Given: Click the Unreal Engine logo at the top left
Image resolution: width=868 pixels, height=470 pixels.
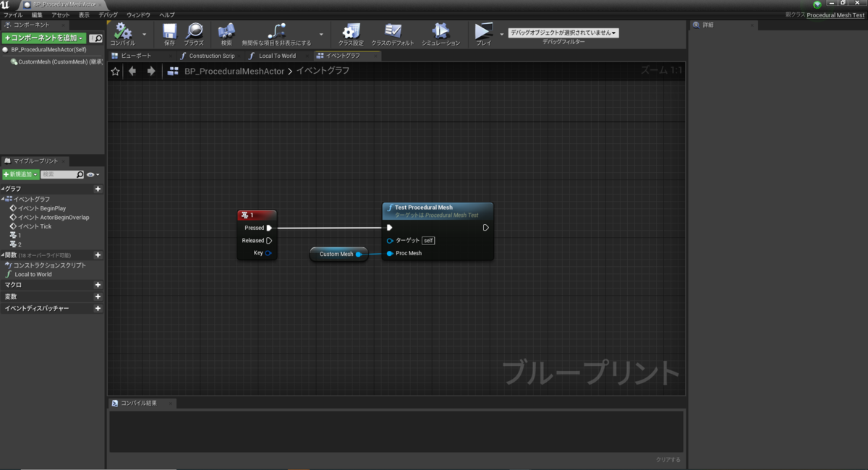Looking at the screenshot, I should click(x=5, y=5).
